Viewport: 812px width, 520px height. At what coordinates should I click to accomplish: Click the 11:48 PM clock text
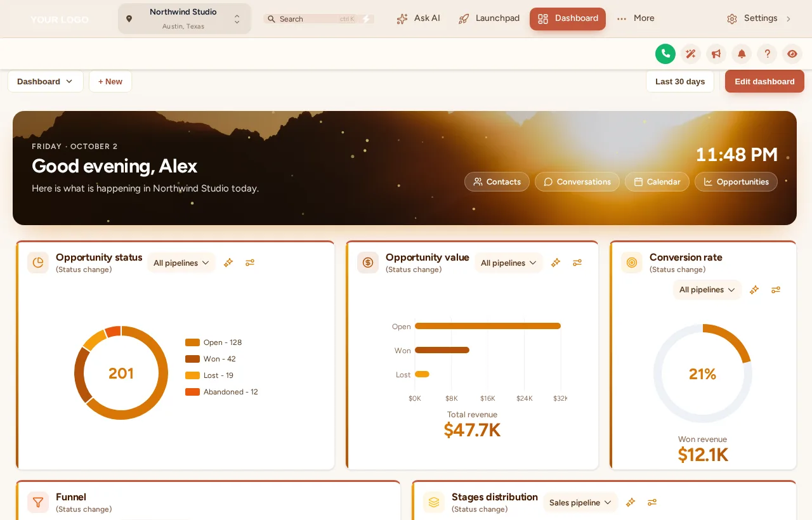coord(737,155)
